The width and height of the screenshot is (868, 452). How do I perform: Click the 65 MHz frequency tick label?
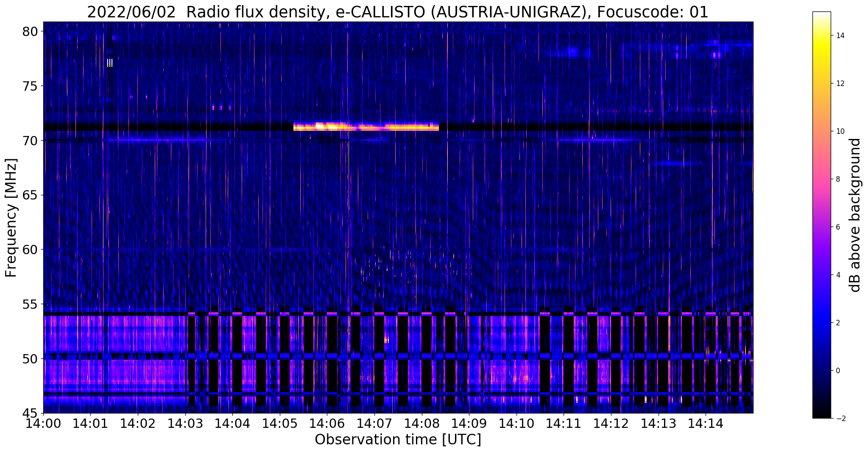31,195
